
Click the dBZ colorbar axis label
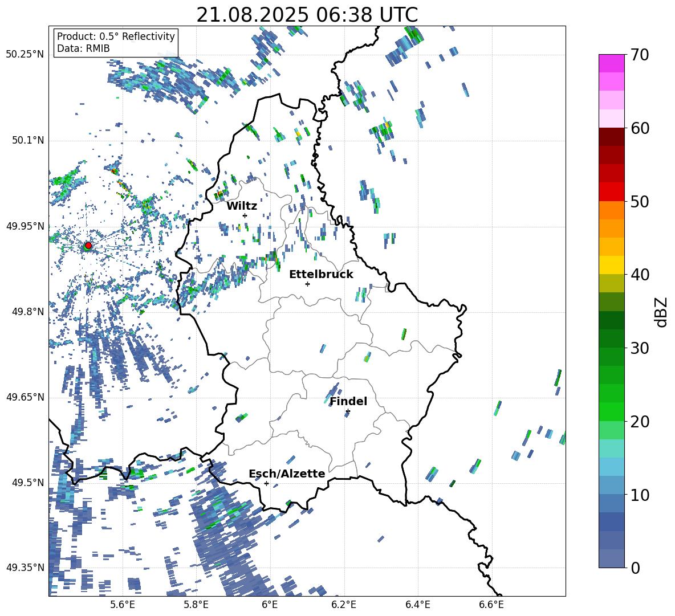pyautogui.click(x=662, y=312)
